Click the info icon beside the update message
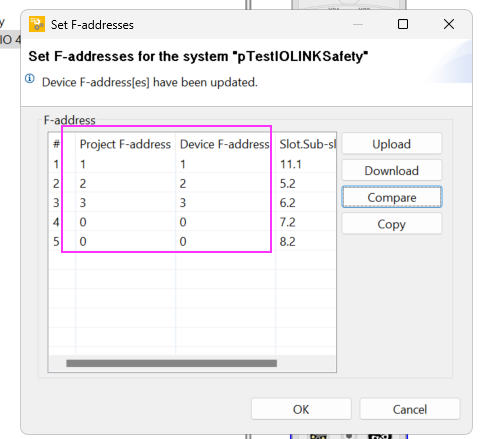490x439 pixels. tap(30, 79)
